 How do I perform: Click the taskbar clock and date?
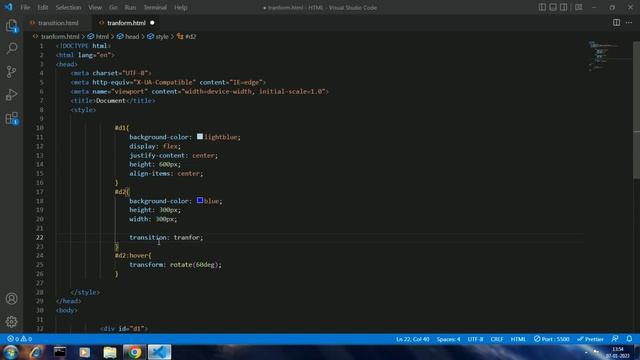pyautogui.click(x=618, y=353)
